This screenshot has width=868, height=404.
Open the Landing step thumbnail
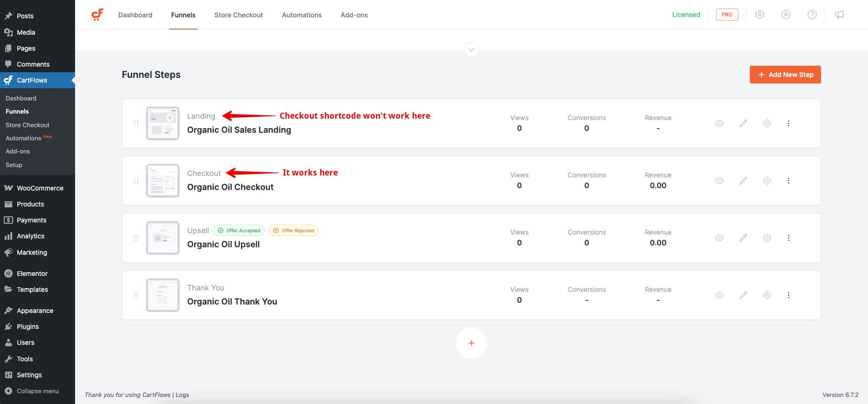pyautogui.click(x=163, y=123)
